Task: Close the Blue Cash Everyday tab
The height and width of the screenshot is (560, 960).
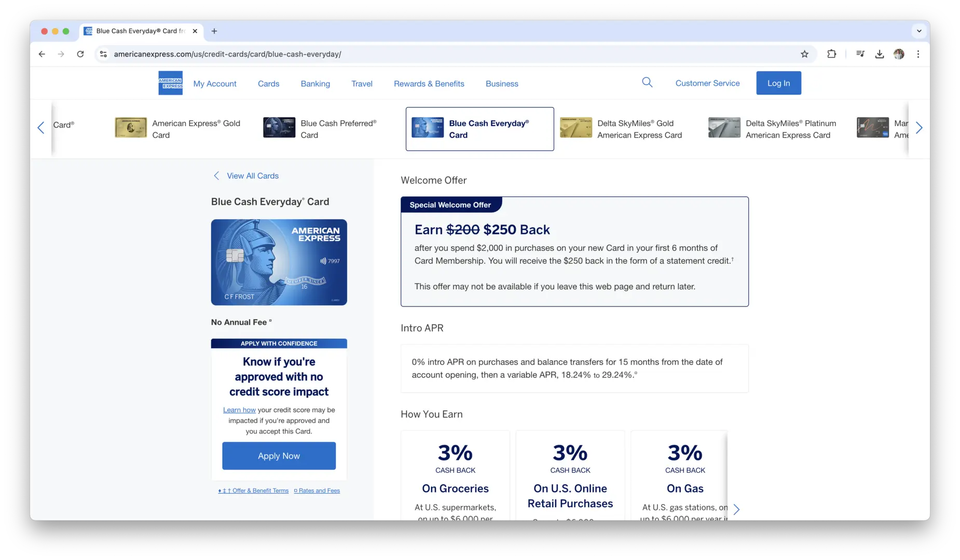Action: click(x=195, y=31)
